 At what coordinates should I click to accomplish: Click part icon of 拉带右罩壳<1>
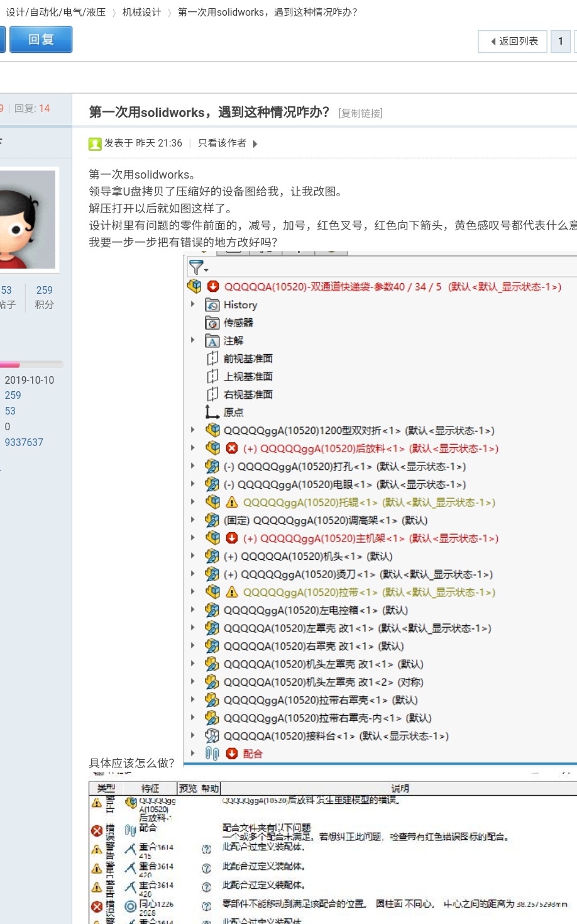212,700
